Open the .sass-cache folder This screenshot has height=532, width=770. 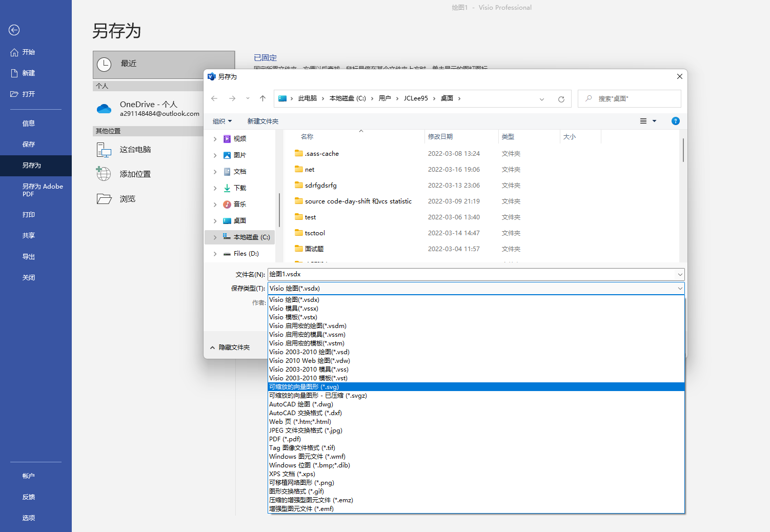tap(321, 153)
